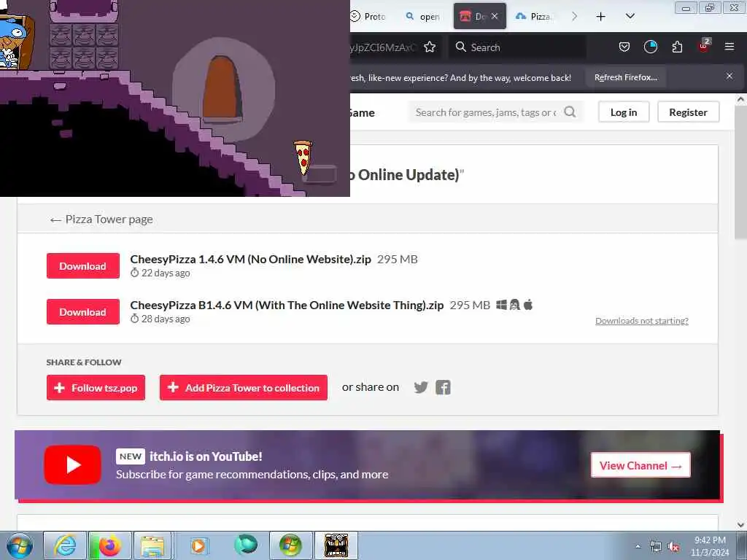Focus itch.io search for games field
The width and height of the screenshot is (747, 560).
click(x=486, y=112)
